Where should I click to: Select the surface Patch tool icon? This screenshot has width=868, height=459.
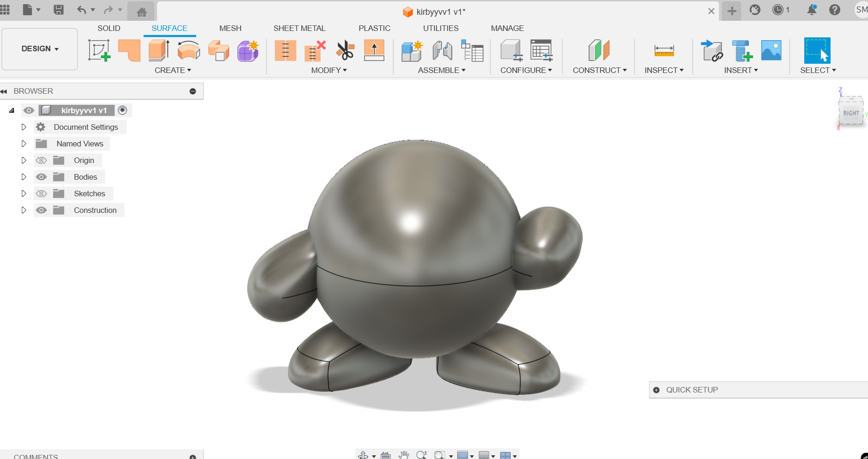[x=129, y=50]
